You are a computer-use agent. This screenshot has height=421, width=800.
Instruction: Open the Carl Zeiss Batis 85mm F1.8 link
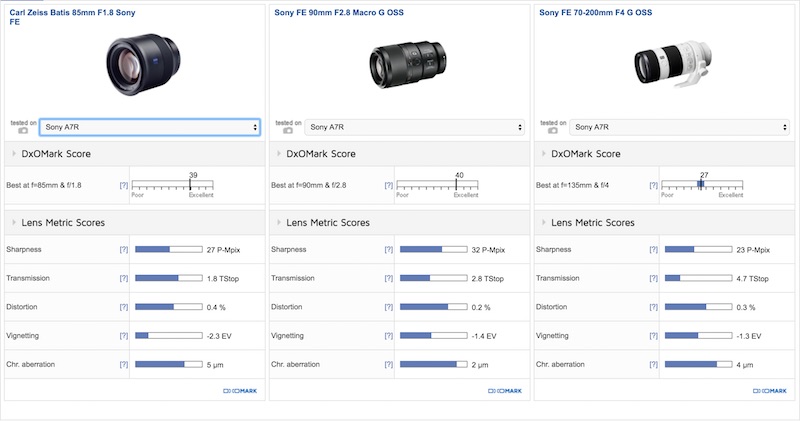tap(72, 17)
